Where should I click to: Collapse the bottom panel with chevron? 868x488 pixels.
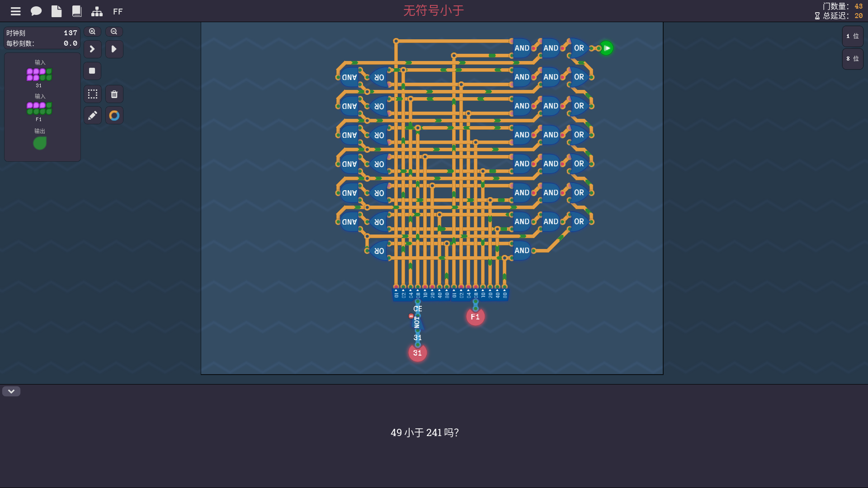coord(11,391)
